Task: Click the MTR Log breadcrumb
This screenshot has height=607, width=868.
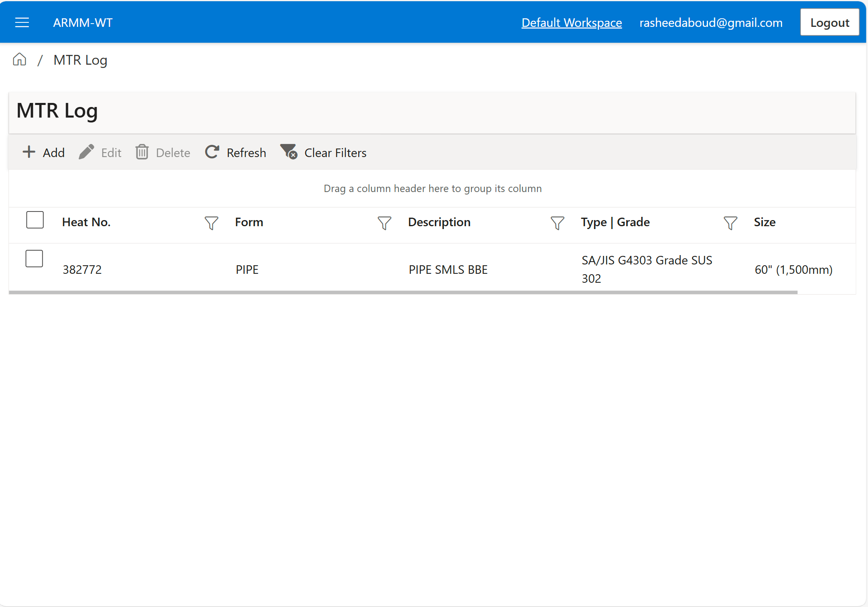Action: click(x=80, y=60)
